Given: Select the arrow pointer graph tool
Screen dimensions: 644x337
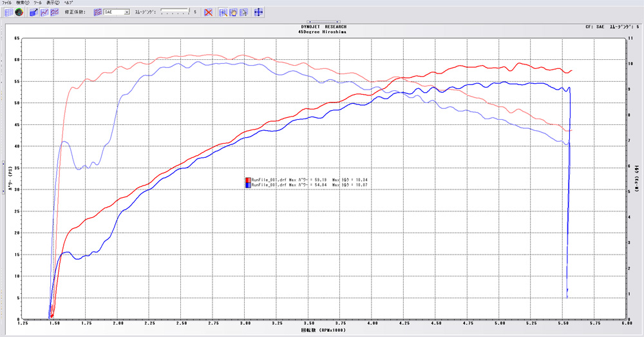Looking at the screenshot, I should (244, 12).
